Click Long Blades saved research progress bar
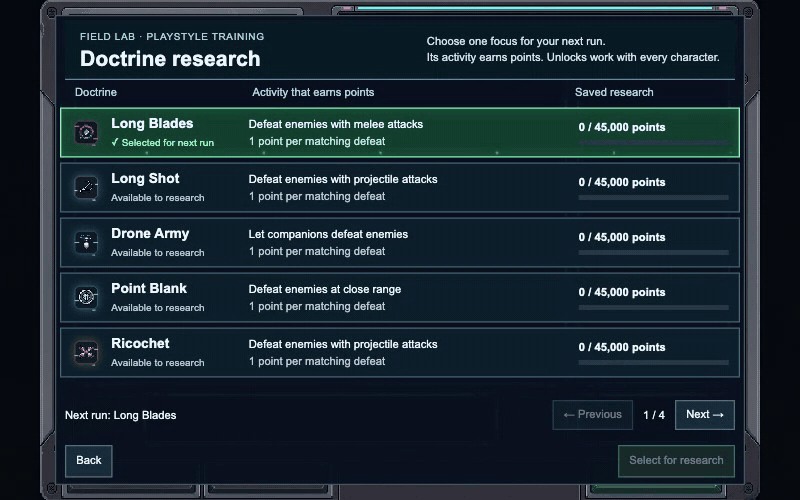Screen dimensions: 800x500 click(654, 143)
